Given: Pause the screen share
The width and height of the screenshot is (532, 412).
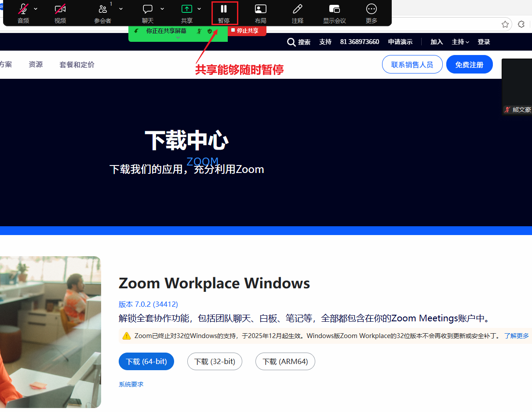Looking at the screenshot, I should 224,13.
